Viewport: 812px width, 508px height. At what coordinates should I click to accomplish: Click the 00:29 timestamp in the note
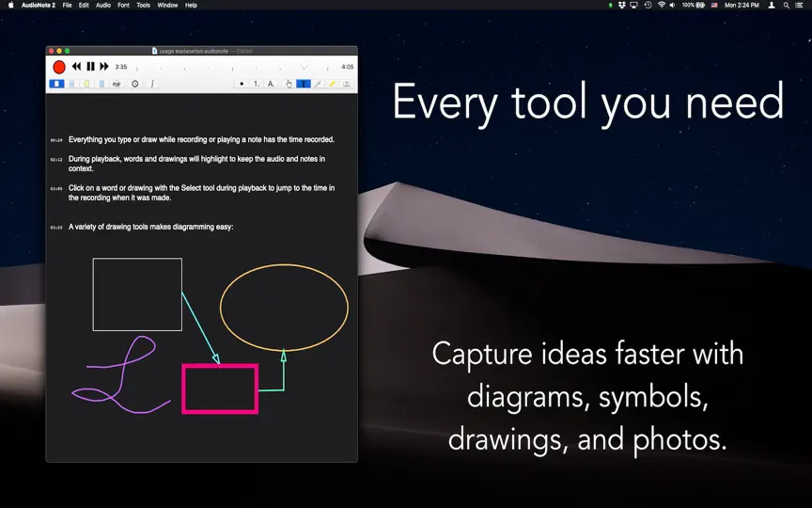tap(56, 140)
